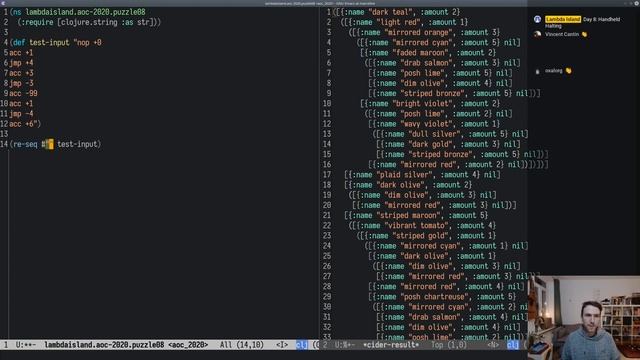Click the 'jmp +4' line in the editor
The width and height of the screenshot is (640, 360).
[21, 63]
